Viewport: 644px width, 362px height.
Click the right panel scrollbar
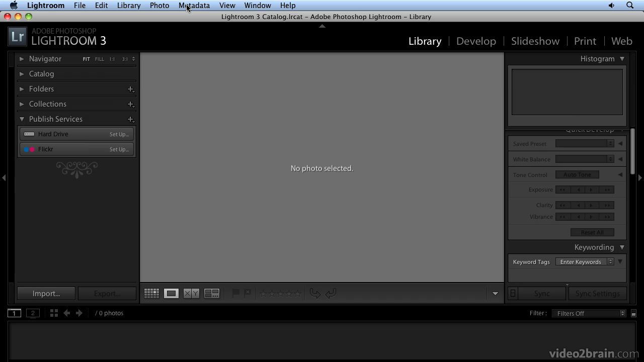pos(632,151)
